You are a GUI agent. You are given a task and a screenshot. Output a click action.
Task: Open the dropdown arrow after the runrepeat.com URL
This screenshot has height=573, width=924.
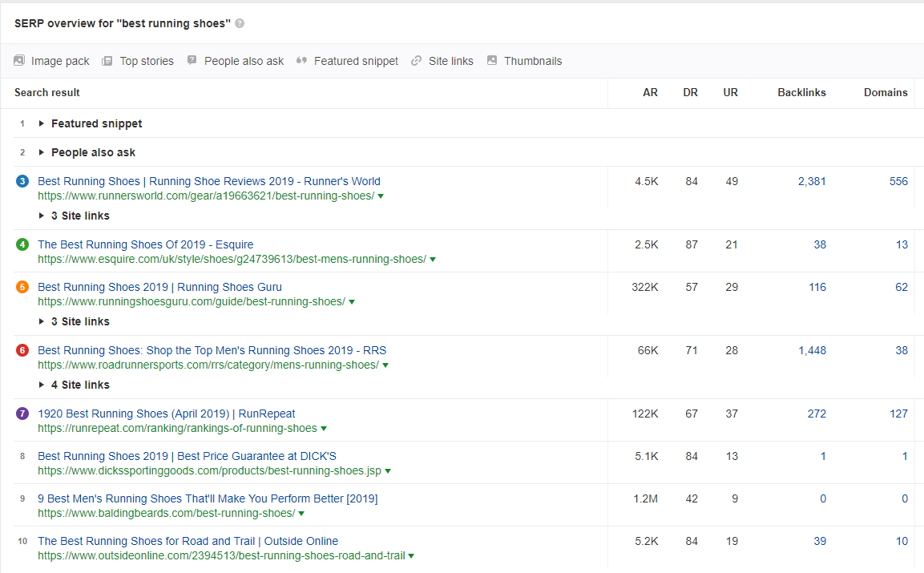click(x=324, y=429)
